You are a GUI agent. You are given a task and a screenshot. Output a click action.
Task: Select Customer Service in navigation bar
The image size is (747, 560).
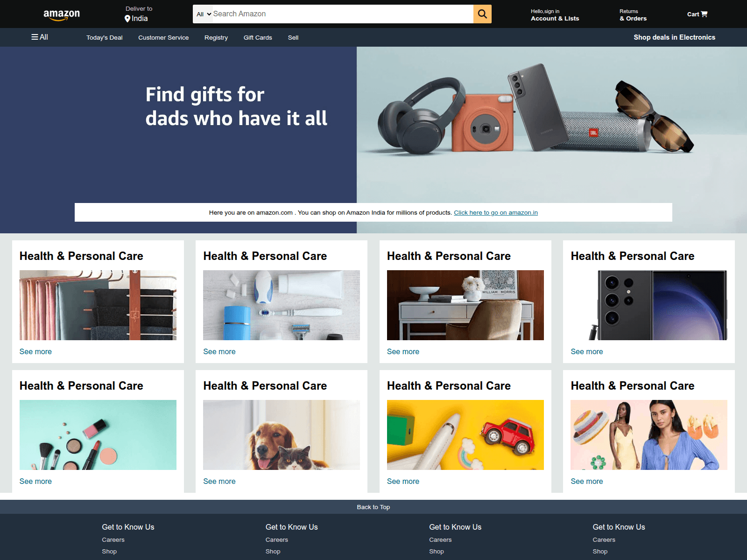[x=163, y=37]
